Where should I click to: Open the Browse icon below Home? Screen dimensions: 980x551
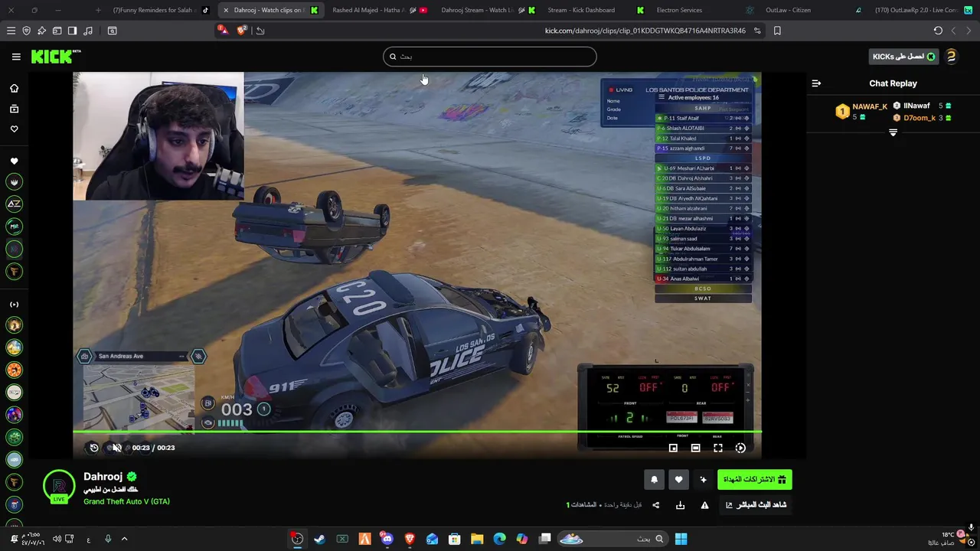14,109
